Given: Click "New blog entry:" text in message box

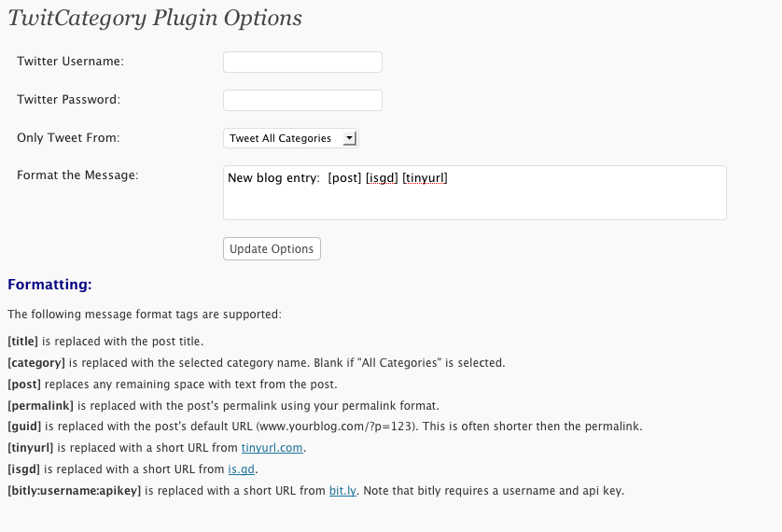Looking at the screenshot, I should 273,178.
